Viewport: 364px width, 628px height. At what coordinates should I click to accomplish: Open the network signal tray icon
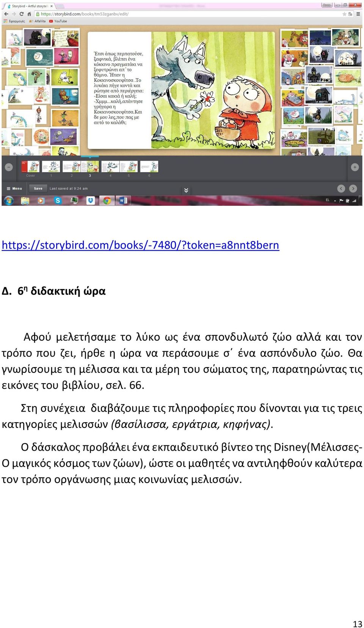pos(354,200)
